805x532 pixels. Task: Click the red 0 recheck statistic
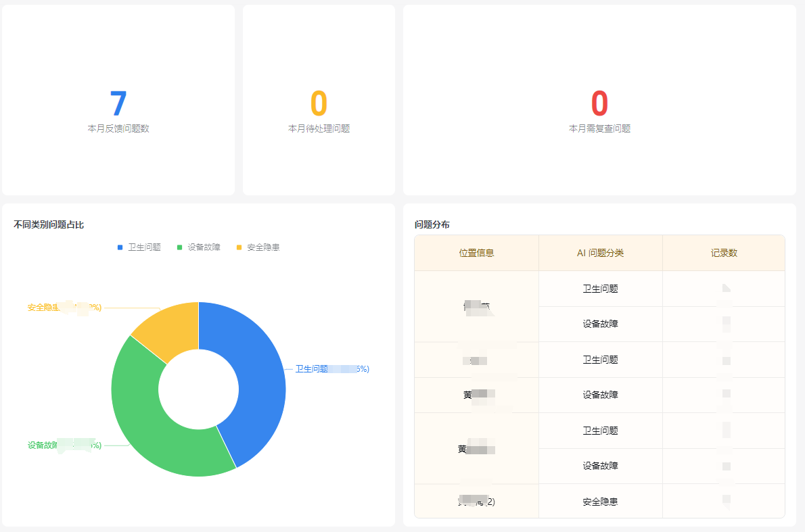tap(599, 103)
